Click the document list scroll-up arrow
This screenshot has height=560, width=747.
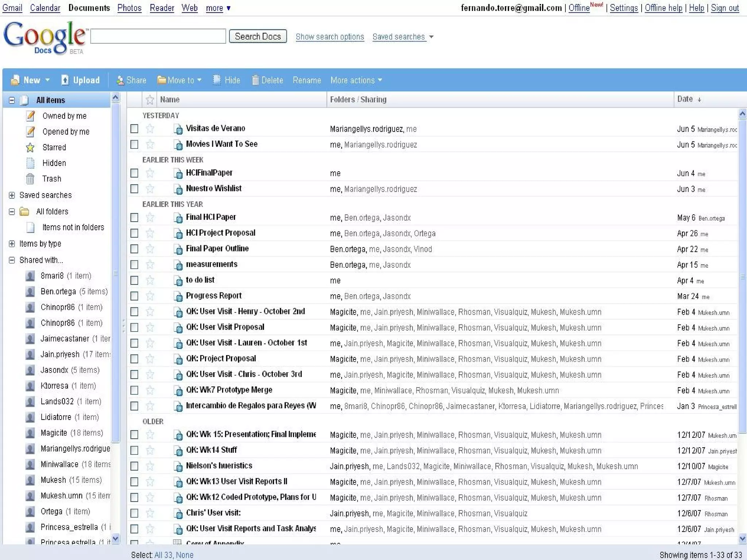[743, 114]
